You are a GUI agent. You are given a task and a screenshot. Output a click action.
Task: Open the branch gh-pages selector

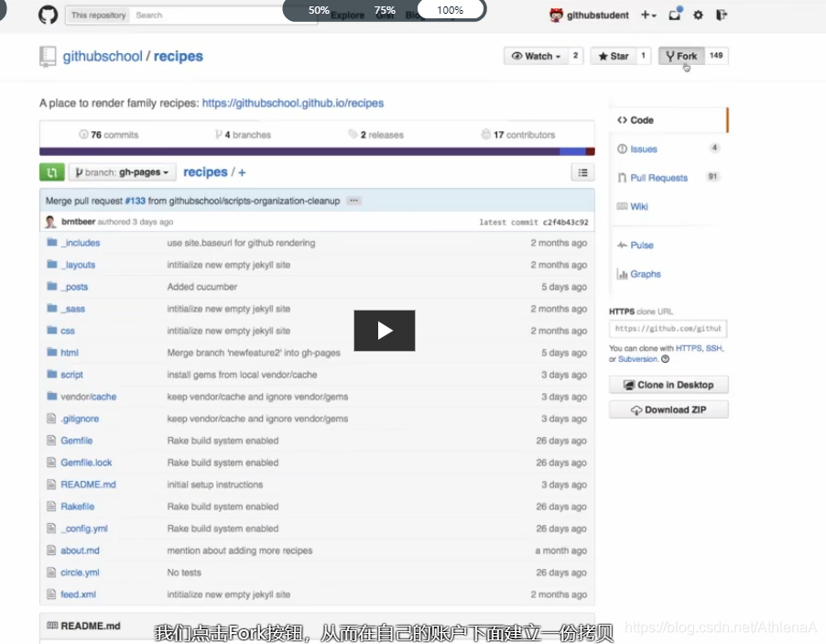tap(122, 172)
